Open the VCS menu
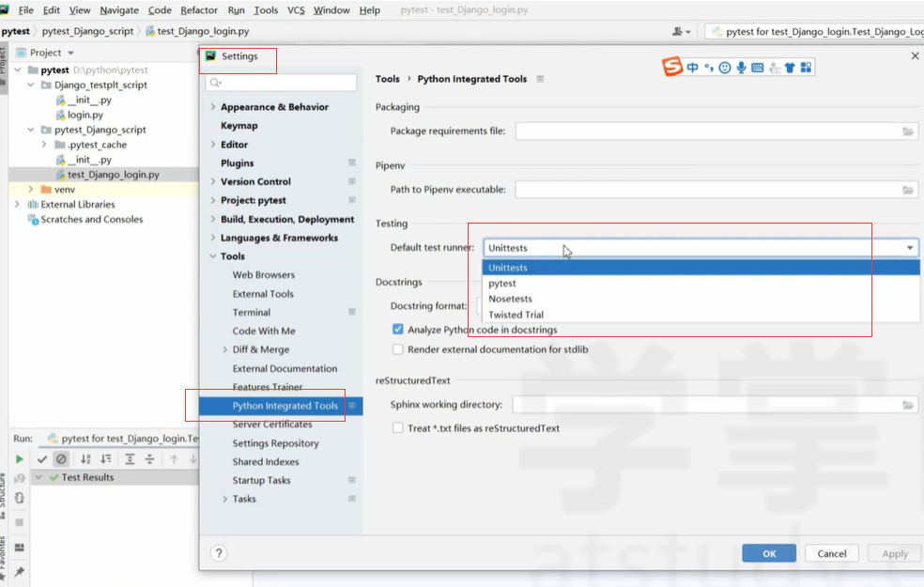 coord(296,10)
